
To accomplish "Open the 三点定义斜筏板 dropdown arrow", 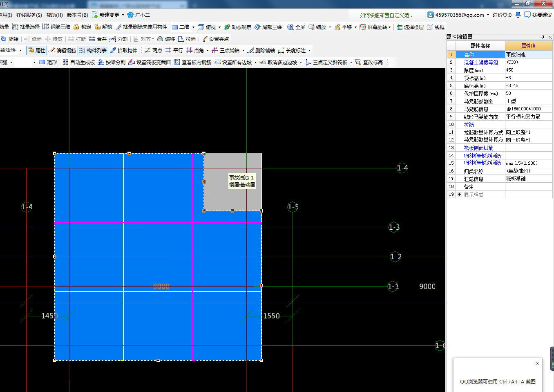I will coord(351,63).
